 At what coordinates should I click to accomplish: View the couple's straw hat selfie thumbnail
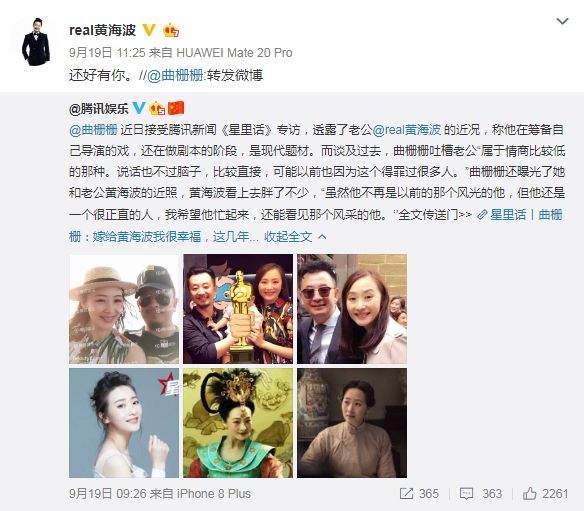click(x=124, y=309)
